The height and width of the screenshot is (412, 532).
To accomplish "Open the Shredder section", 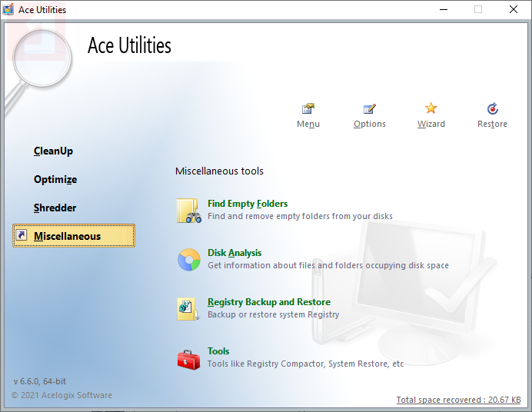I will [x=55, y=208].
